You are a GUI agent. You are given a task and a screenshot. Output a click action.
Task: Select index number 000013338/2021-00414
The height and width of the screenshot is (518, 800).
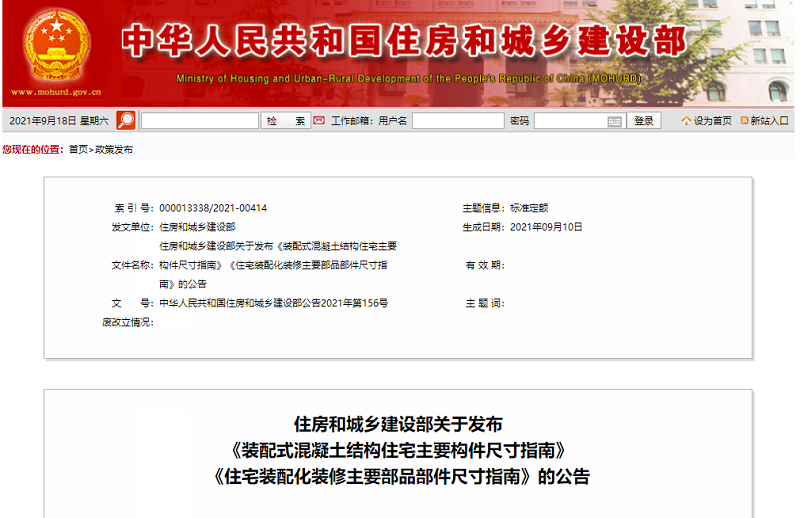click(213, 208)
